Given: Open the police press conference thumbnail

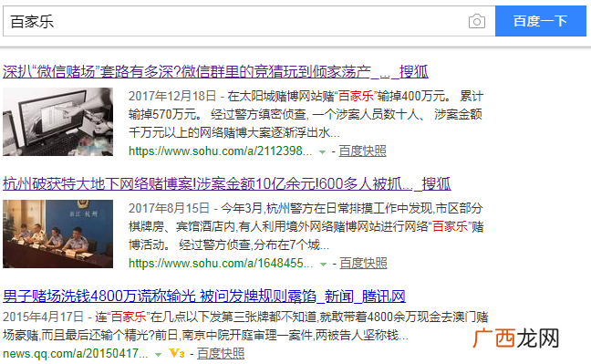Looking at the screenshot, I should (57, 234).
